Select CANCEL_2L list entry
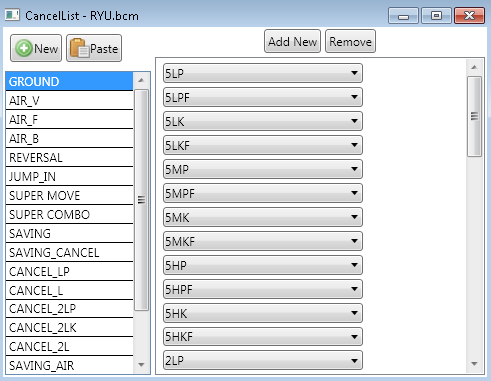 [x=69, y=346]
